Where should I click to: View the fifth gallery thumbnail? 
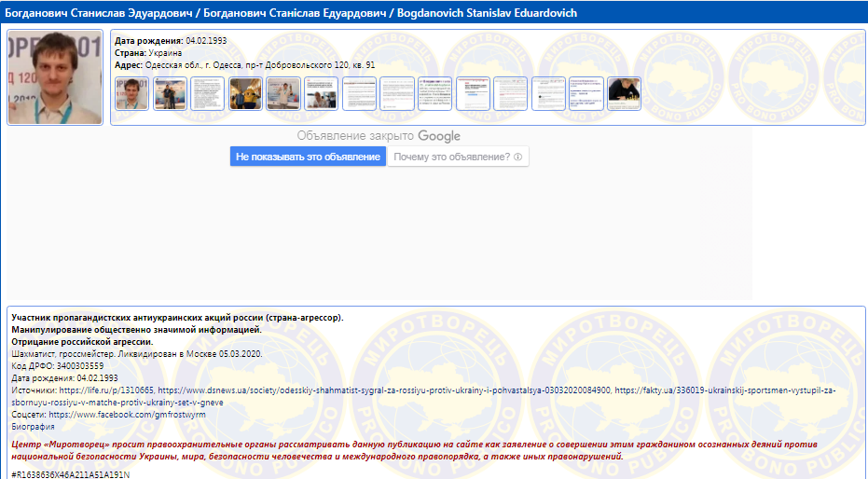[283, 94]
